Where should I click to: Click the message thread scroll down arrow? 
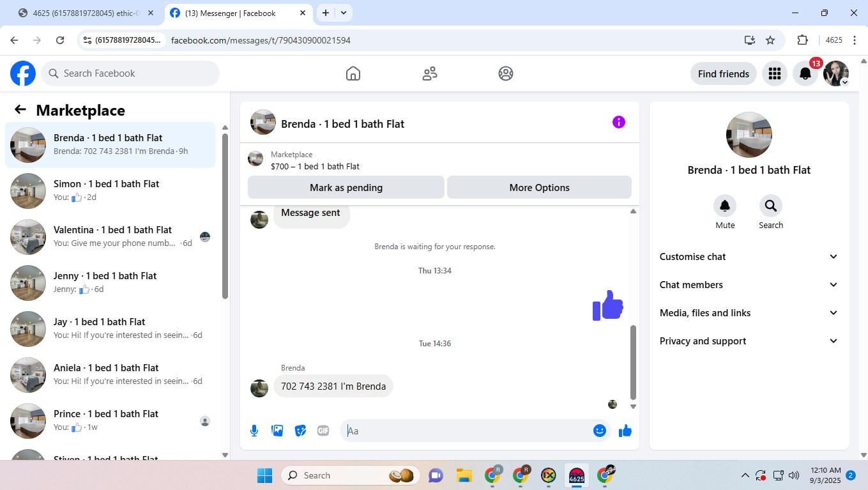click(x=633, y=406)
